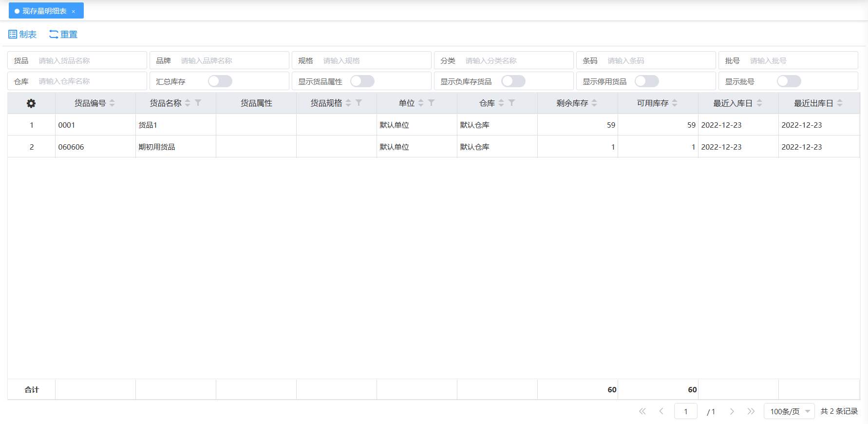Turn on 显示负库存货品 switch
Image resolution: width=868 pixels, height=424 pixels.
pos(513,81)
